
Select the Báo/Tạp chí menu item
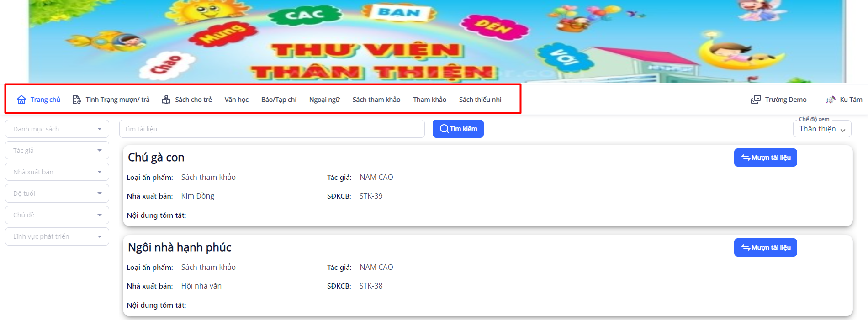pos(279,100)
